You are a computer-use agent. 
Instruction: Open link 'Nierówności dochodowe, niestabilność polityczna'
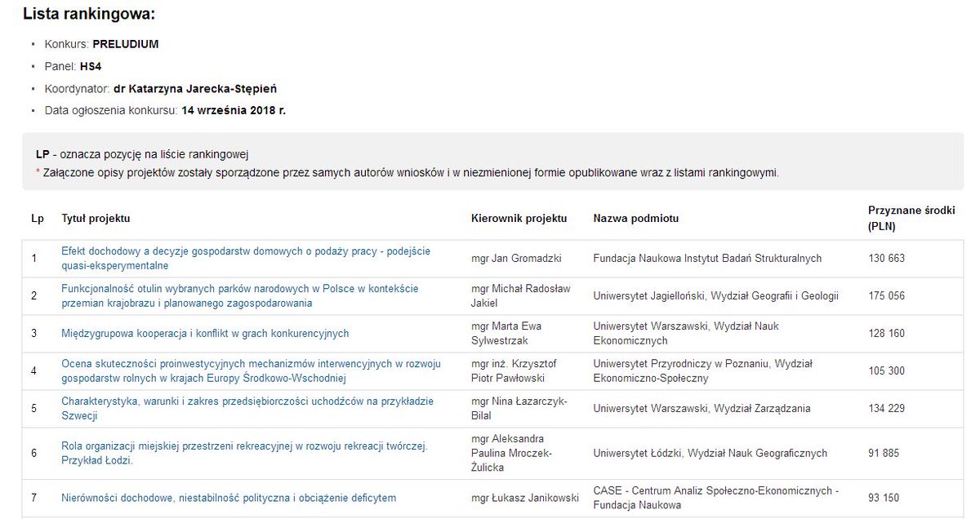pos(229,498)
